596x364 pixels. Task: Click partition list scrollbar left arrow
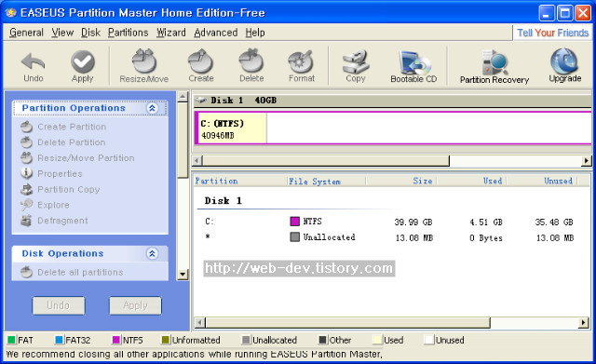pyautogui.click(x=200, y=323)
